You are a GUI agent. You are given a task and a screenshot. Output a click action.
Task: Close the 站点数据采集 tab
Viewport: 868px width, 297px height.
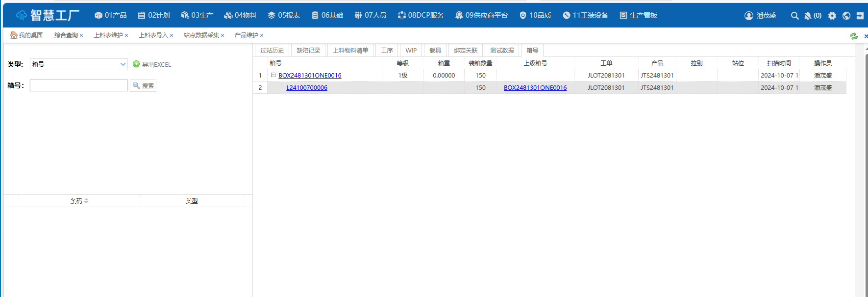click(x=223, y=35)
